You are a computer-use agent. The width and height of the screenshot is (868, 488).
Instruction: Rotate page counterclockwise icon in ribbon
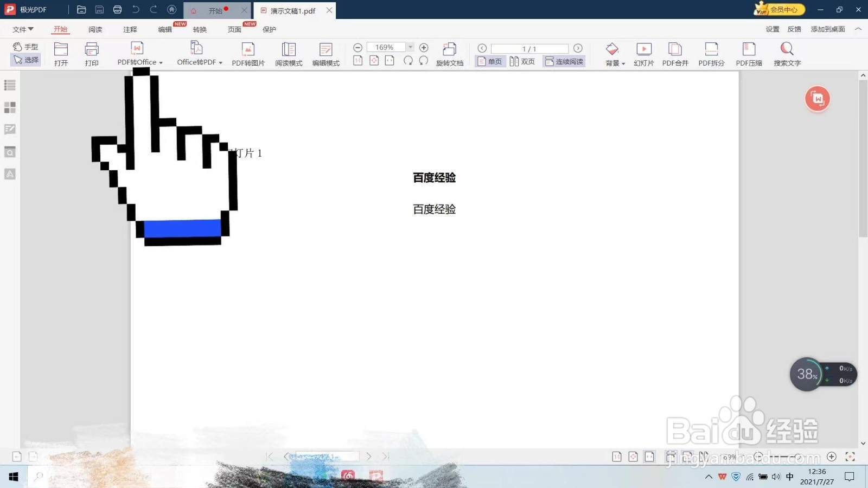pos(423,61)
